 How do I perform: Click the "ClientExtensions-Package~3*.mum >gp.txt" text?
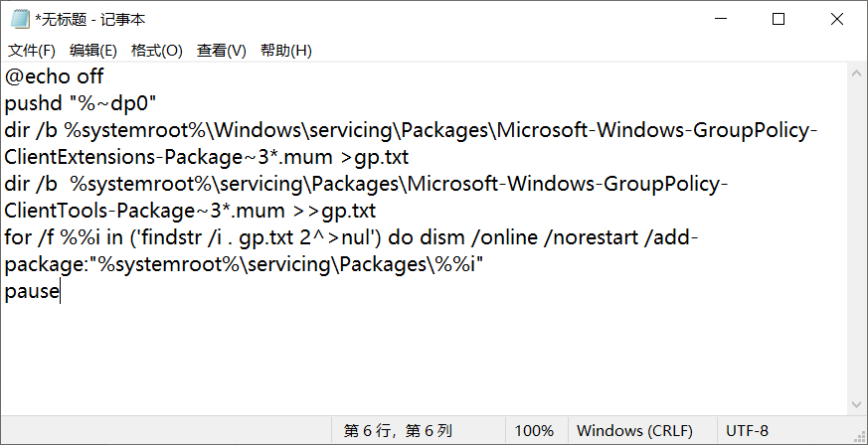(x=207, y=157)
